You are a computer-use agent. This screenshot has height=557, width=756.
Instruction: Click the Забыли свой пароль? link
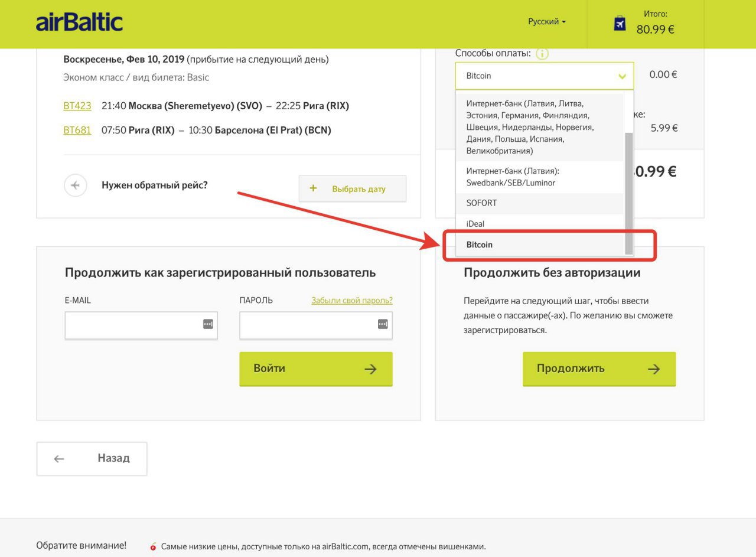click(x=352, y=300)
